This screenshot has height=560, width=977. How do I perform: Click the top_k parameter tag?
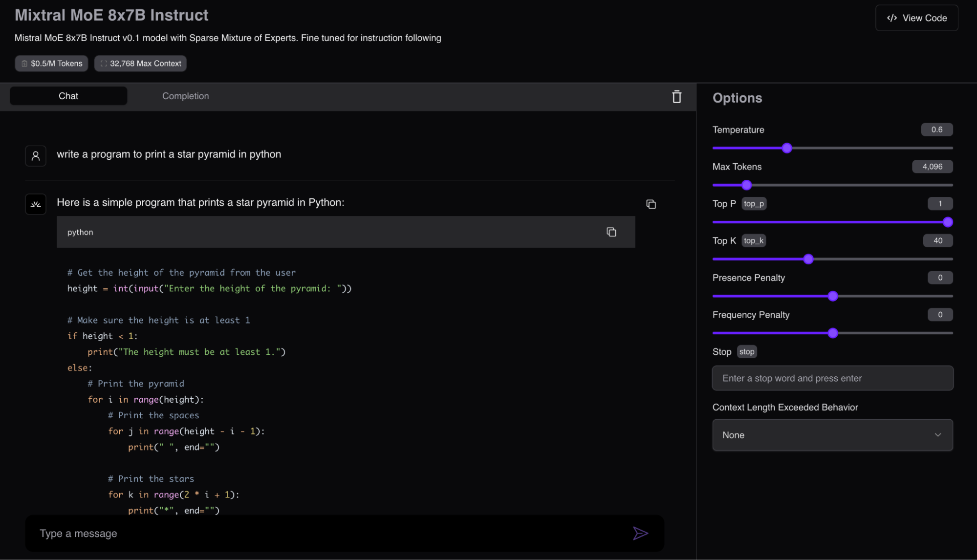pos(753,240)
